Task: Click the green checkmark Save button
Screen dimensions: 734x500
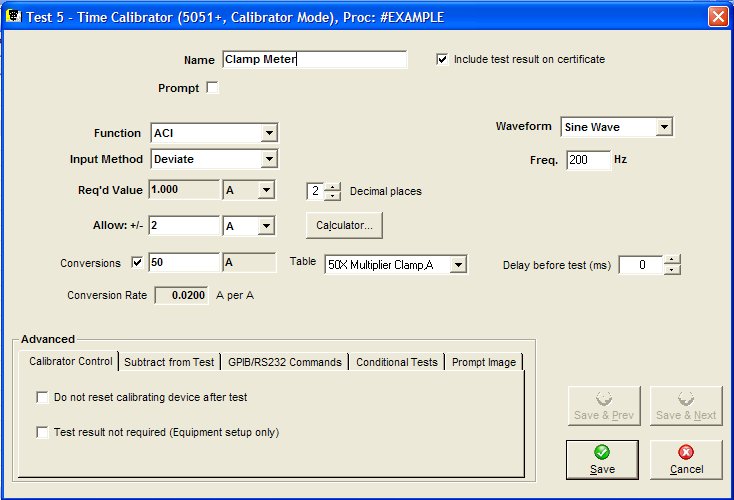Action: (x=602, y=459)
